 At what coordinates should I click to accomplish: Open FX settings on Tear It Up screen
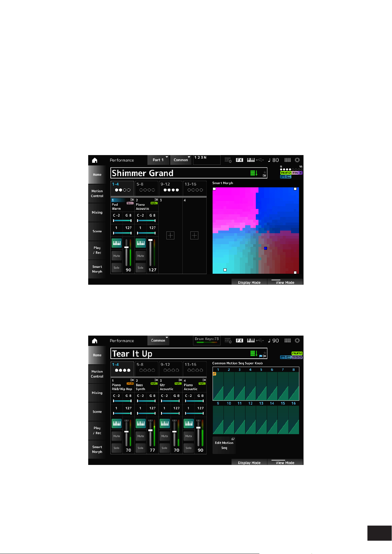click(239, 340)
